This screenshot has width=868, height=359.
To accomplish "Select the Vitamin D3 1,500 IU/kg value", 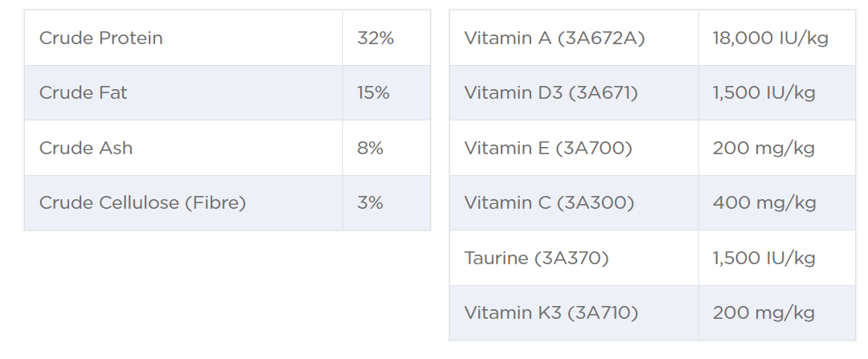I will 764,93.
